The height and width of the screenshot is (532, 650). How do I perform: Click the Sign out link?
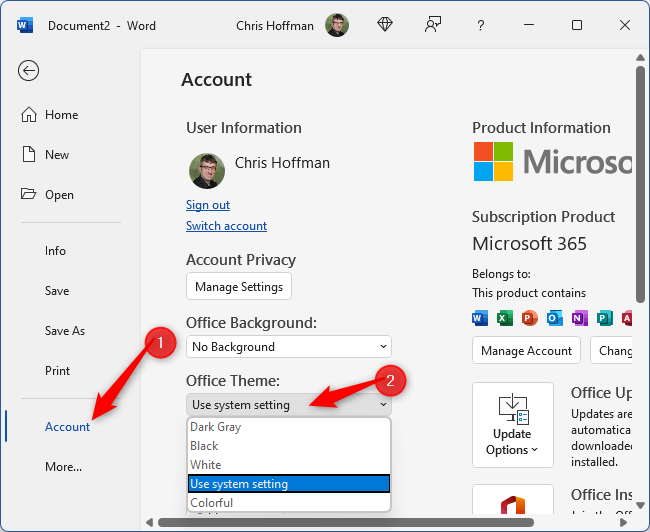(x=208, y=205)
